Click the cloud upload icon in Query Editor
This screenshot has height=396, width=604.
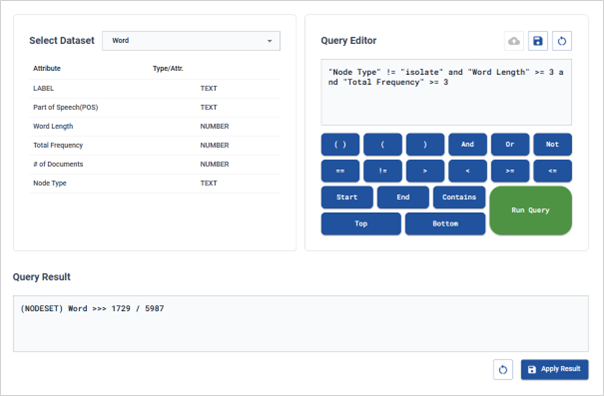(514, 41)
